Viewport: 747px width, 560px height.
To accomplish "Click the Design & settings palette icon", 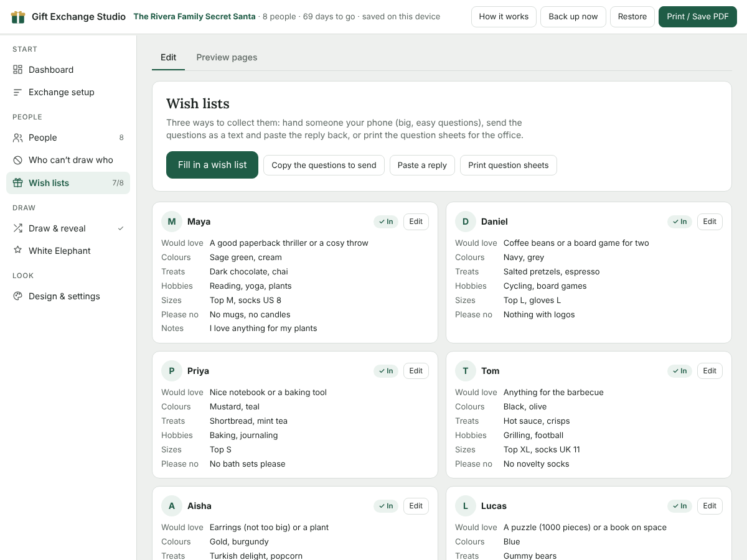I will pyautogui.click(x=17, y=296).
